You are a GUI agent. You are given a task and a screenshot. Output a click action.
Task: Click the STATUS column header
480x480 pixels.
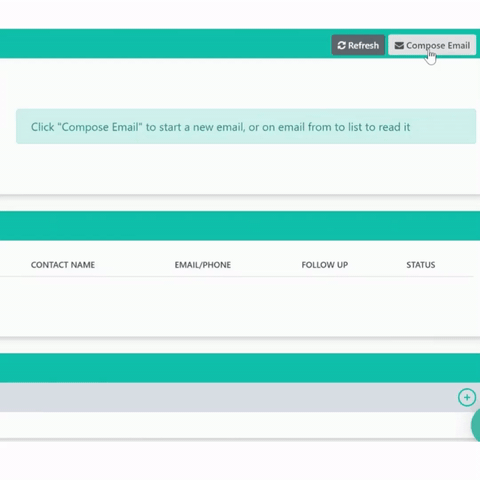tap(421, 265)
